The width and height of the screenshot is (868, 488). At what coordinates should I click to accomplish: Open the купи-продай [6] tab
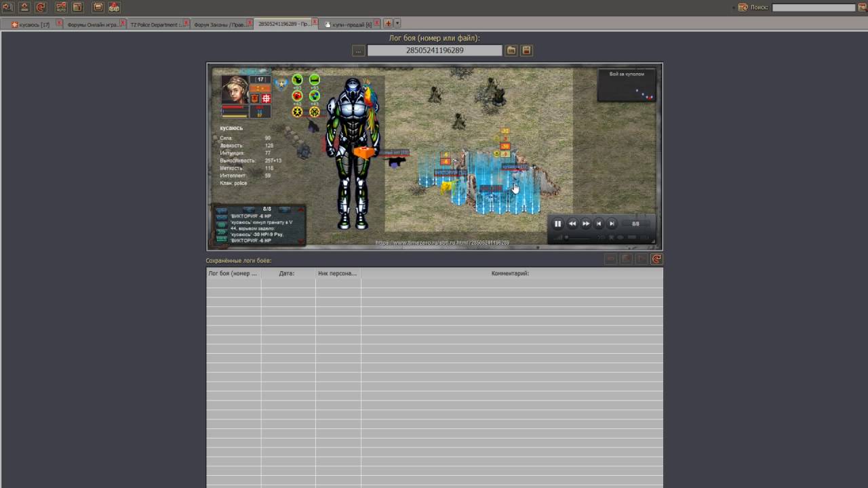coord(349,24)
